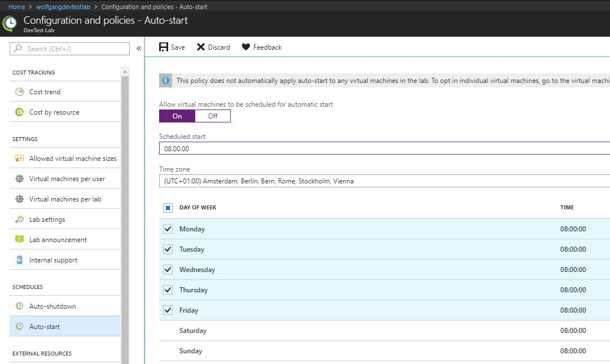Open Allowed virtual machine sizes
Image resolution: width=610 pixels, height=364 pixels.
(65, 158)
